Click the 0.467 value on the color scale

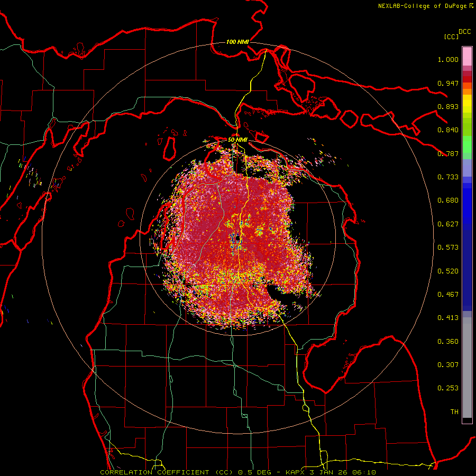coord(448,295)
